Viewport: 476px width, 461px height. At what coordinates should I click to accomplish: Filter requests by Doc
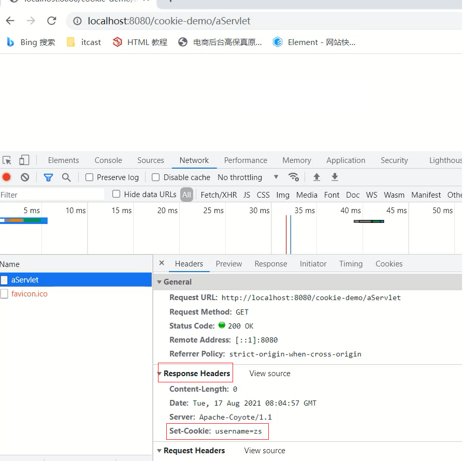(x=353, y=195)
